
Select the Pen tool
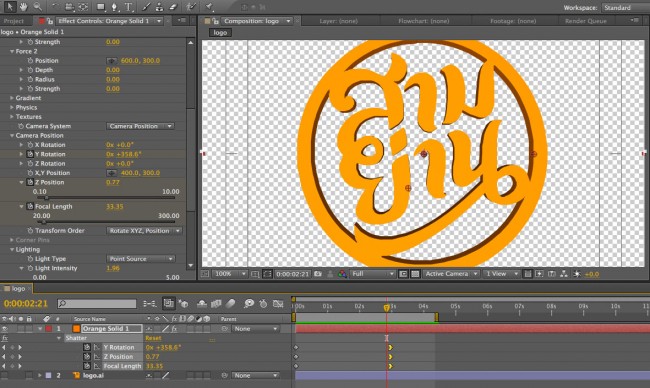coord(114,7)
